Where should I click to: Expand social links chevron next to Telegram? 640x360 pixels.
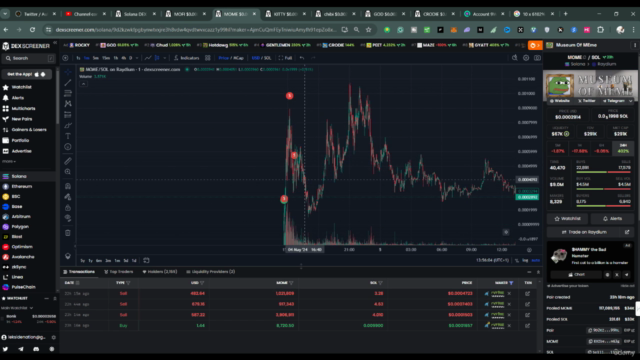pos(631,101)
